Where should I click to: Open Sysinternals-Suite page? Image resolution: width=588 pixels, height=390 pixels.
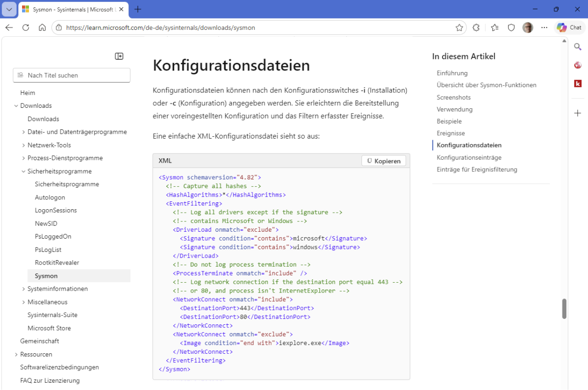52,315
